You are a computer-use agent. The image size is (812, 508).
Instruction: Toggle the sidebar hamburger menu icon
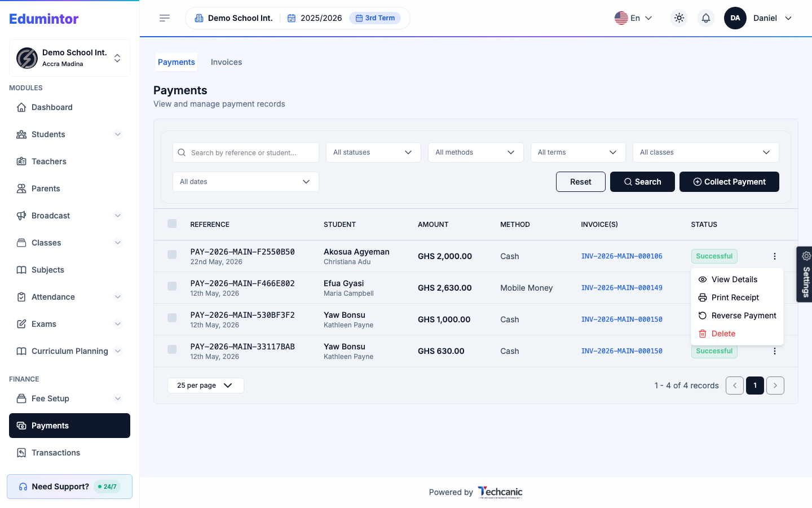point(165,18)
